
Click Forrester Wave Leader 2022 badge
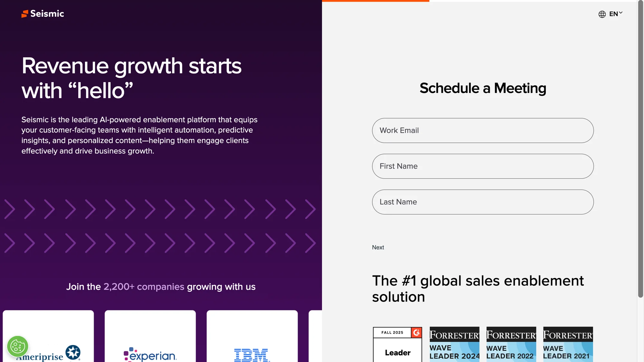511,345
